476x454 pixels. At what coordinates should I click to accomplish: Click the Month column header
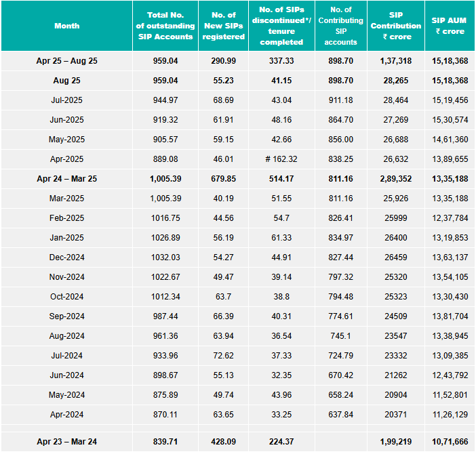coord(67,26)
